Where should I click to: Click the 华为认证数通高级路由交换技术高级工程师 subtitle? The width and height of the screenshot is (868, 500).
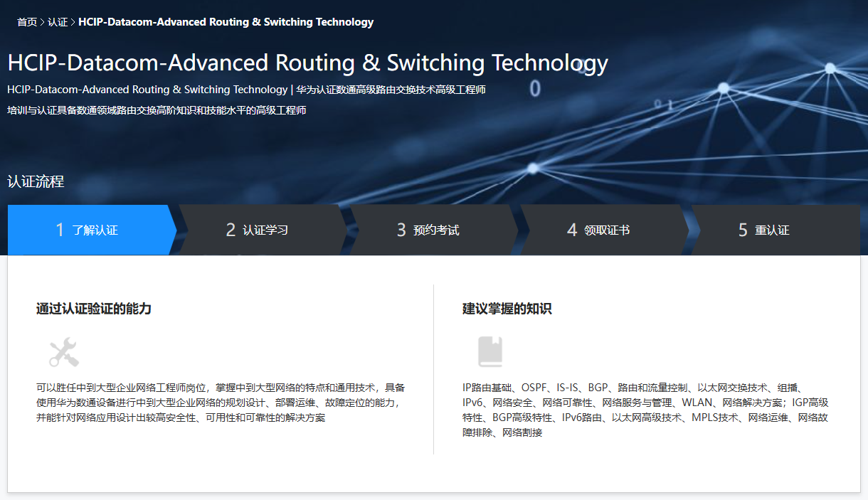click(x=391, y=90)
